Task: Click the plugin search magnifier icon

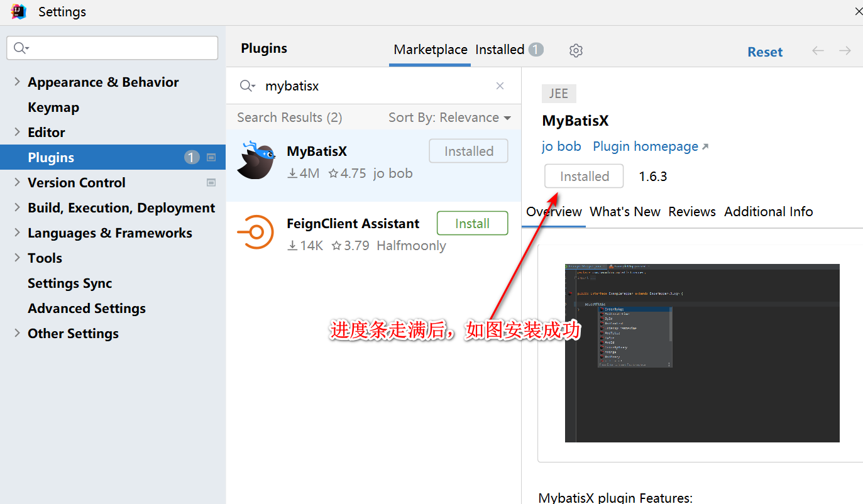Action: (247, 86)
